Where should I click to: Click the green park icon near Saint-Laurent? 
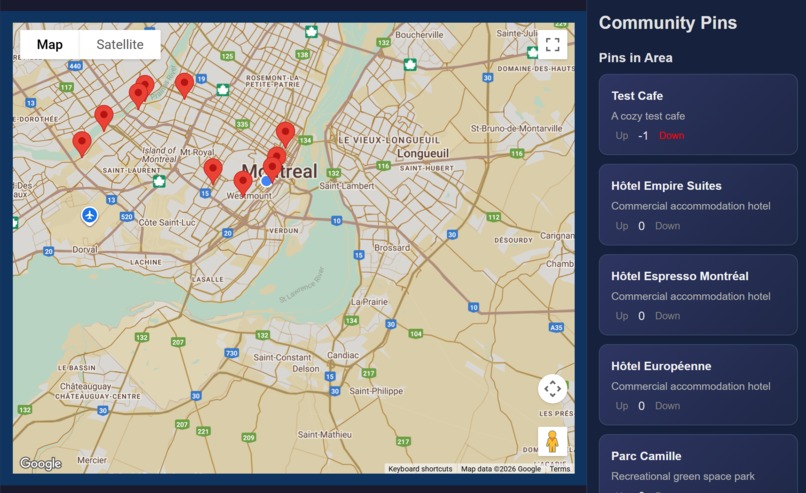(x=159, y=181)
